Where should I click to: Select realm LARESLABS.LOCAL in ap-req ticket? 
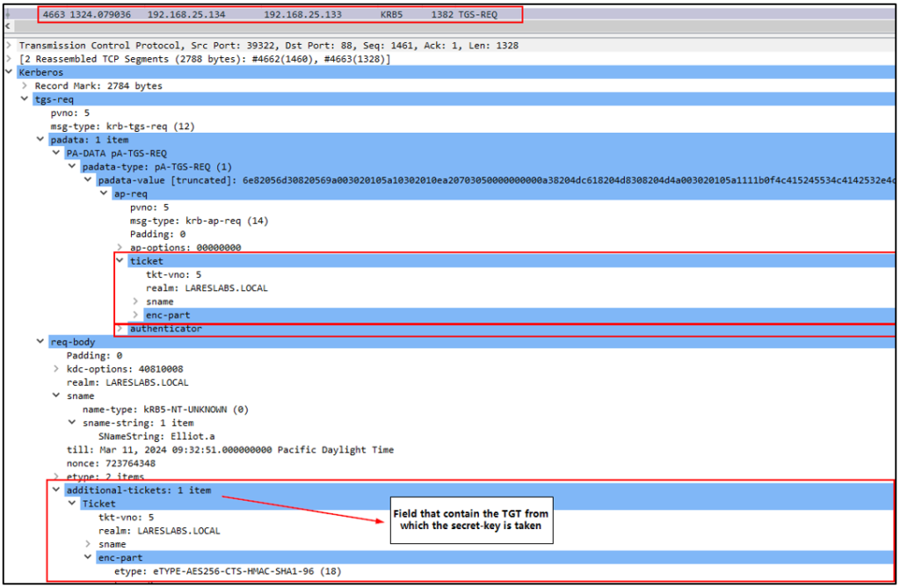(x=207, y=288)
